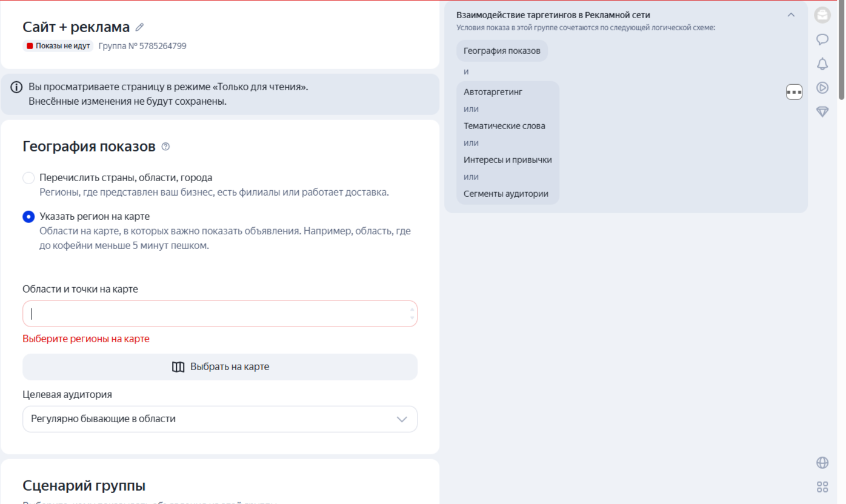Open the globe language icon
This screenshot has height=504, width=846.
point(822,463)
